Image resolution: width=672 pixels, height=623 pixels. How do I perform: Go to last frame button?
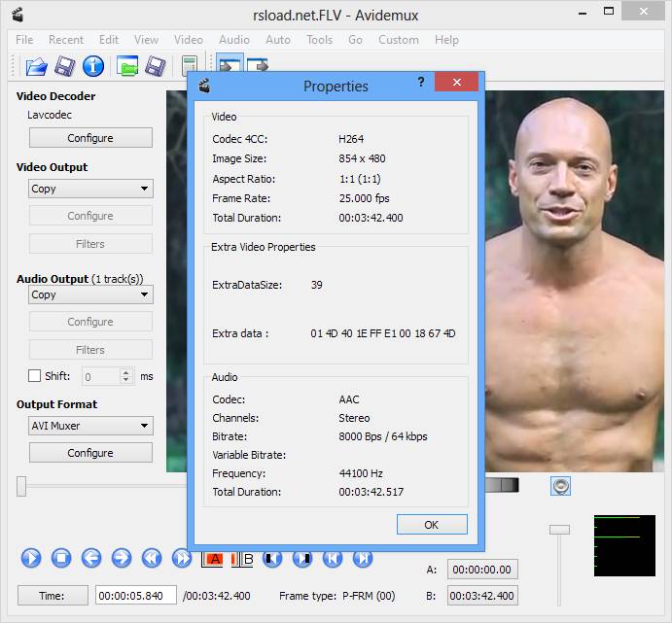click(x=363, y=559)
